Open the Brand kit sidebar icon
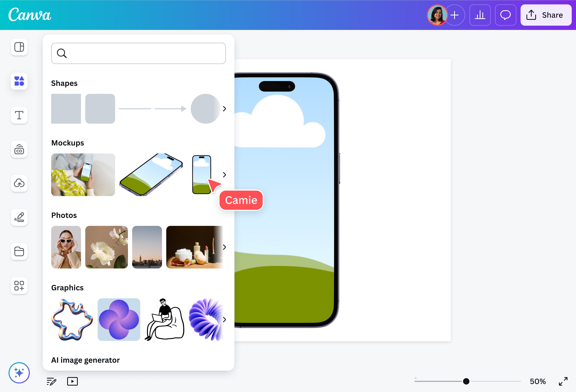The height and width of the screenshot is (392, 576). click(19, 149)
